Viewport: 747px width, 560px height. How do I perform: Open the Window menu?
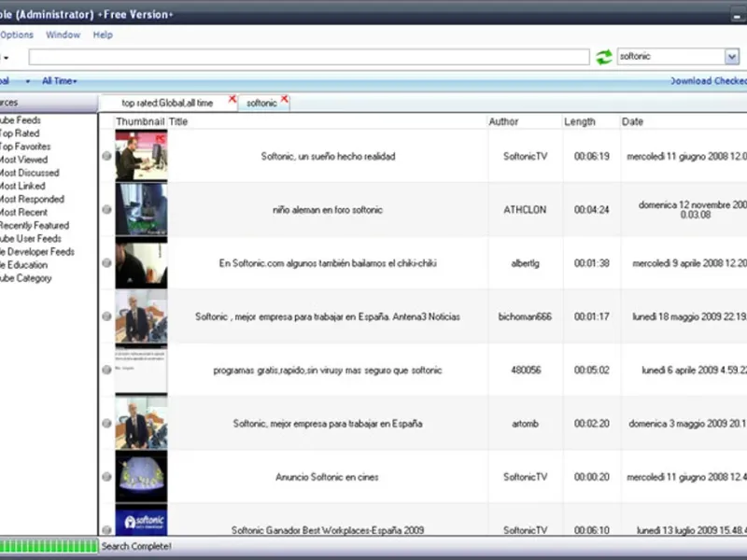[x=63, y=35]
